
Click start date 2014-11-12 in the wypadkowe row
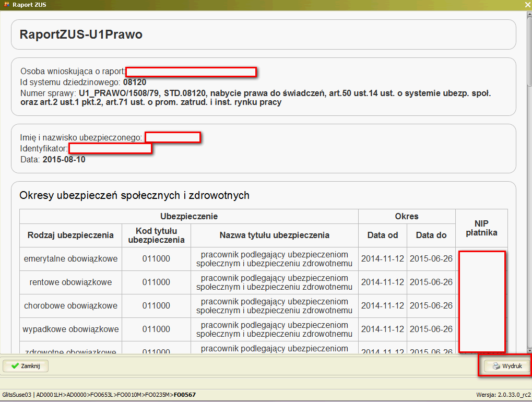pyautogui.click(x=383, y=329)
